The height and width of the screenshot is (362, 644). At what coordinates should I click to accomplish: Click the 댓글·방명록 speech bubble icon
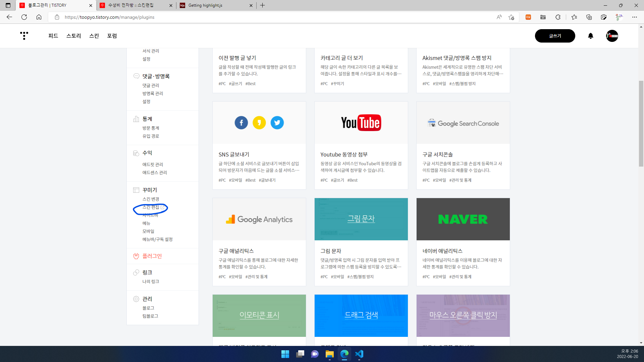pos(136,76)
